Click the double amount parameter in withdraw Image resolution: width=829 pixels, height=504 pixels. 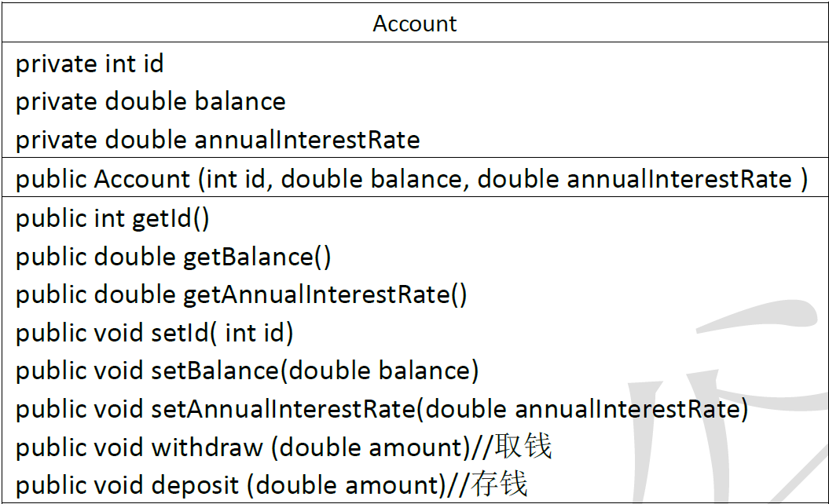coord(371,447)
